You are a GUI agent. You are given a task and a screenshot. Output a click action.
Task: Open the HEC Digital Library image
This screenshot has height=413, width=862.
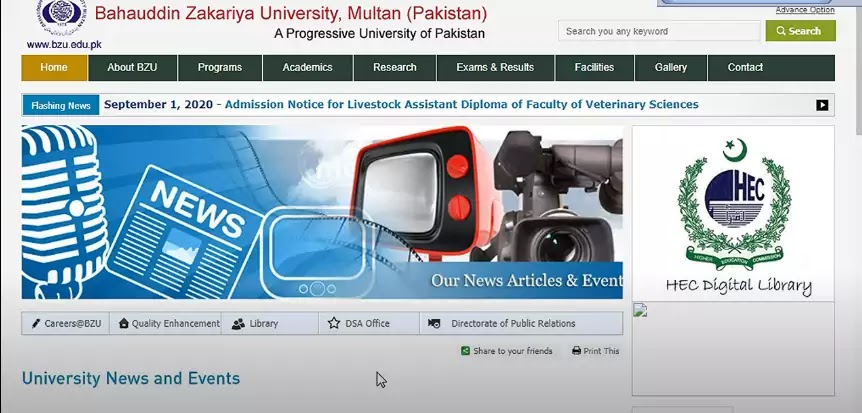pos(733,213)
